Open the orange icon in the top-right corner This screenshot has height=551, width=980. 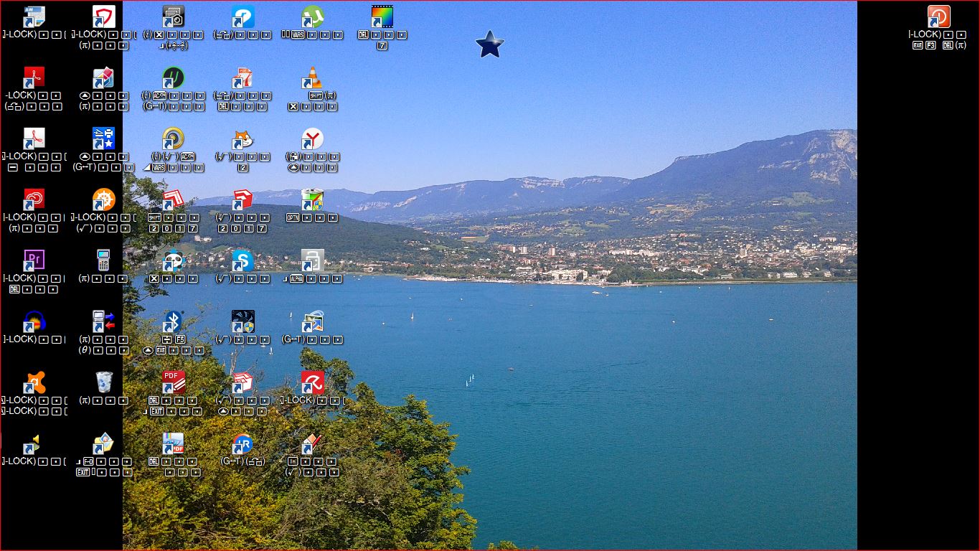tap(938, 17)
